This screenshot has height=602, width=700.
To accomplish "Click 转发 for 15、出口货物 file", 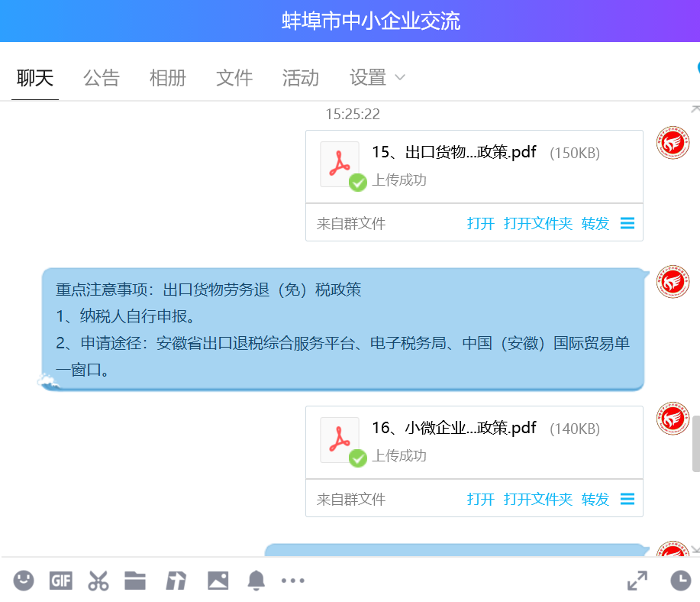I will pyautogui.click(x=595, y=223).
